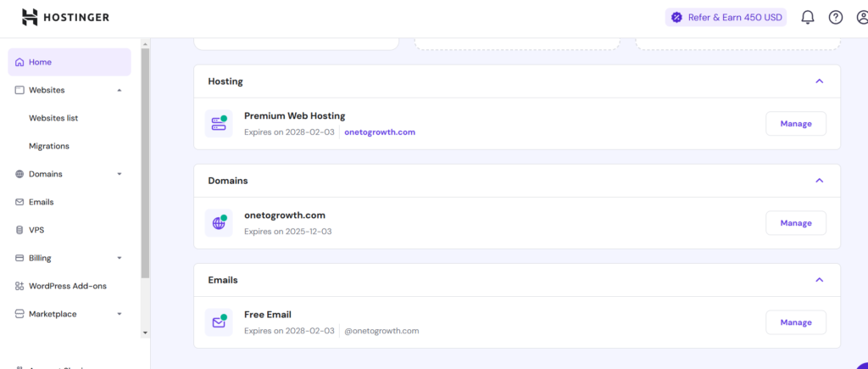Image resolution: width=868 pixels, height=369 pixels.
Task: Click the sidebar scrollbar down arrow
Action: point(145,333)
